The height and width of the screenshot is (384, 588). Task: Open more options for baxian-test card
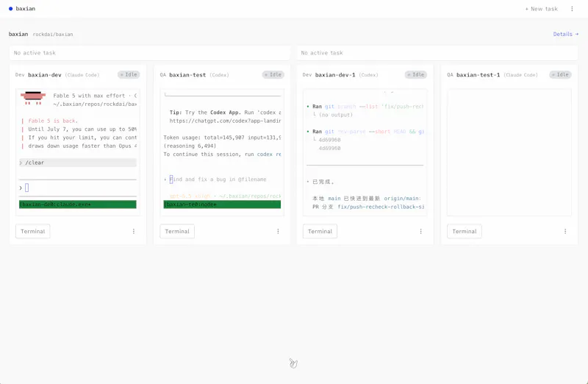(278, 231)
